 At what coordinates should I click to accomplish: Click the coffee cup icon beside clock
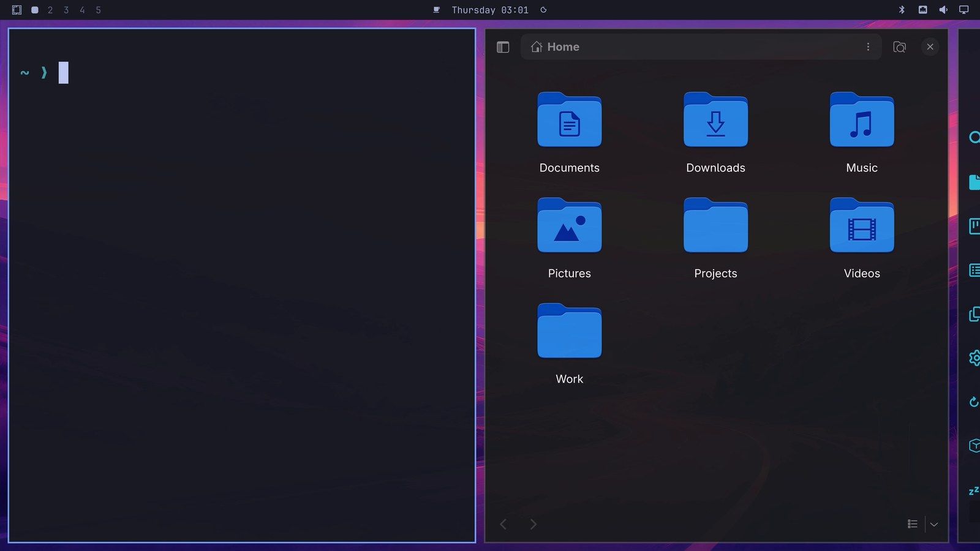click(x=437, y=10)
